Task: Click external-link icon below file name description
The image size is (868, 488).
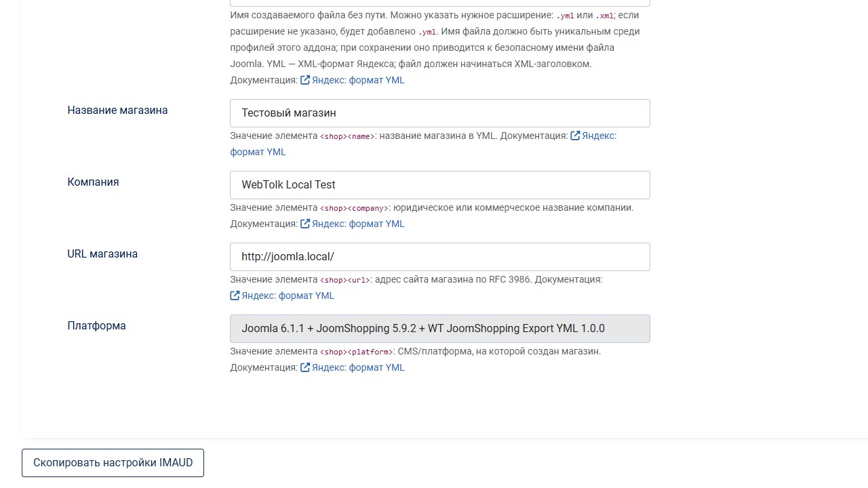Action: pos(305,80)
